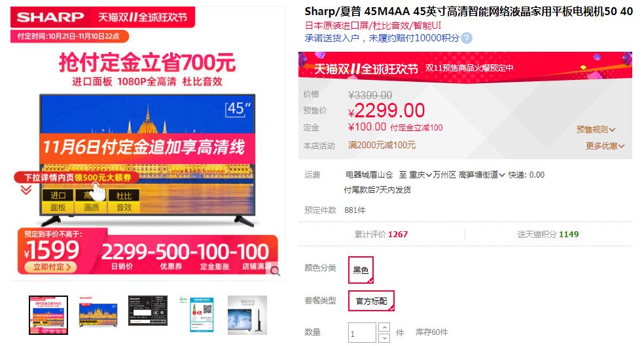Open the 高笋塘街道 street selector
This screenshot has width=644, height=346.
coord(481,175)
